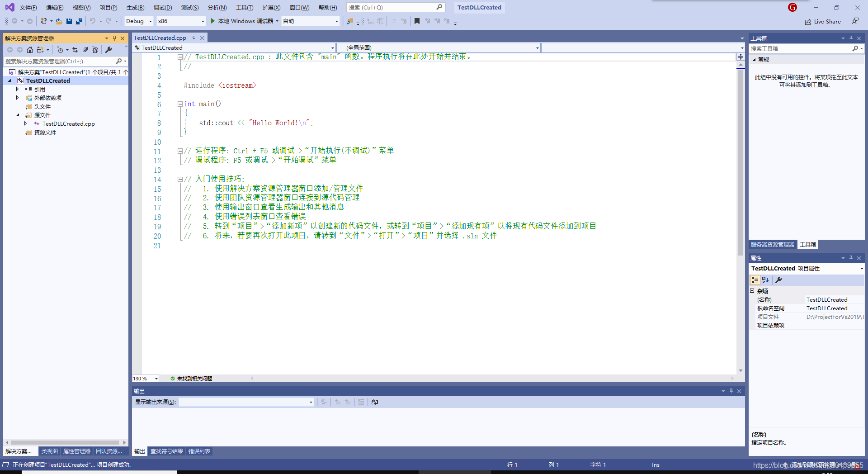868x474 pixels.
Task: Click Home icon in Solution Explorer
Action: coord(30,50)
